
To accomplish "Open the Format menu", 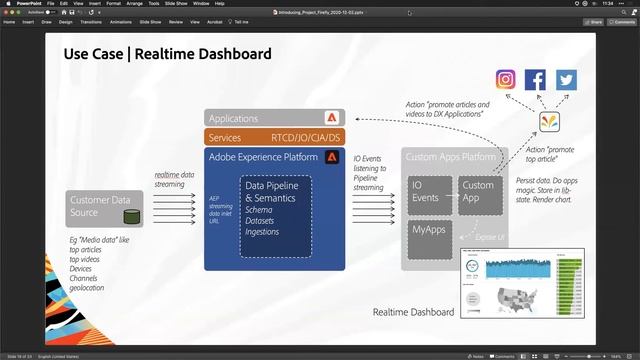I will (113, 3).
